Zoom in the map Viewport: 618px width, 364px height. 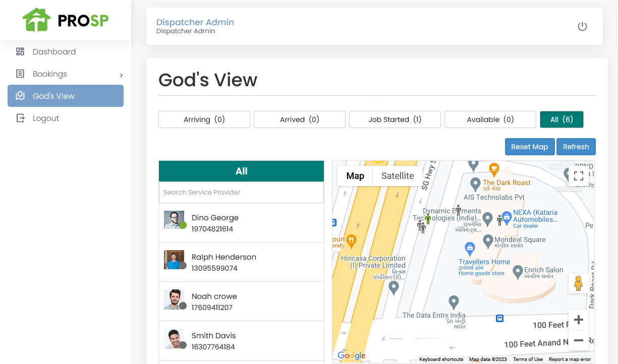tap(579, 320)
